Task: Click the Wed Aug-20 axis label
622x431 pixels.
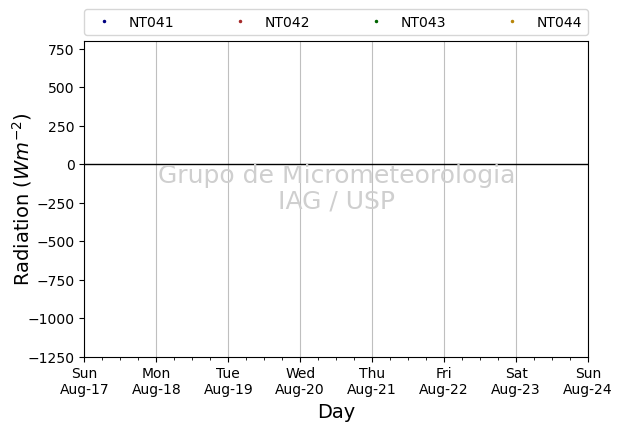Action: 300,381
